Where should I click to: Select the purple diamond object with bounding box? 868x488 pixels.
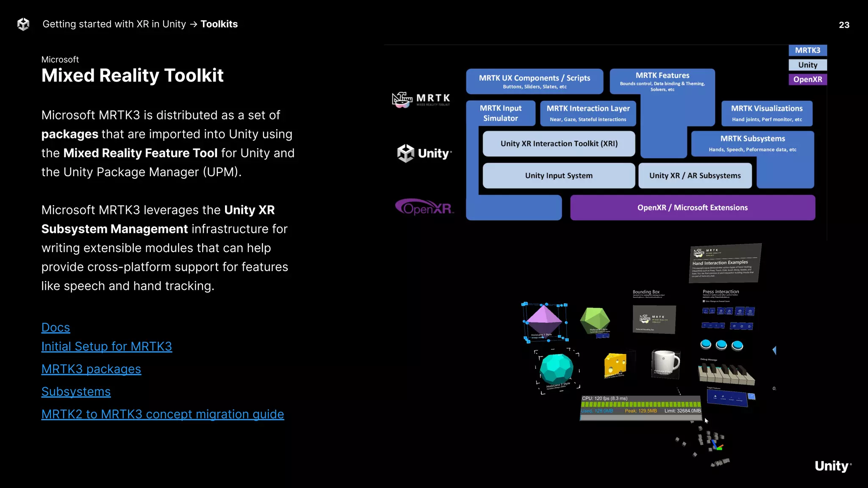tap(545, 322)
